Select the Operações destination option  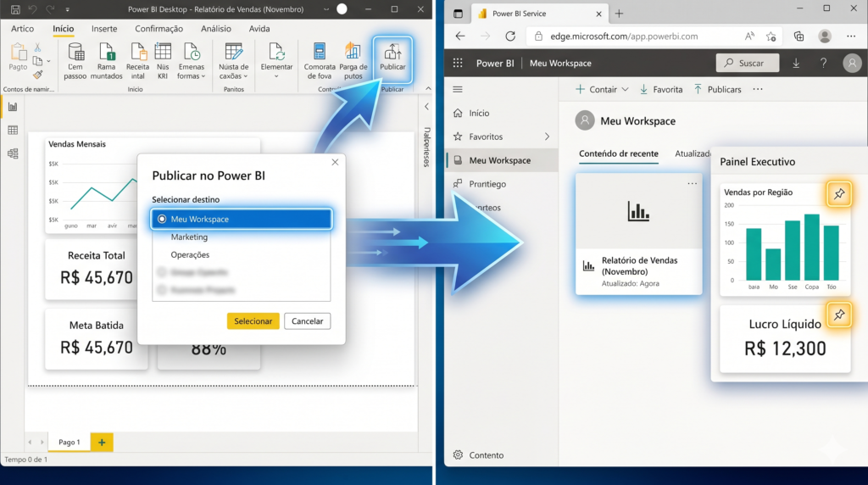[x=190, y=254]
